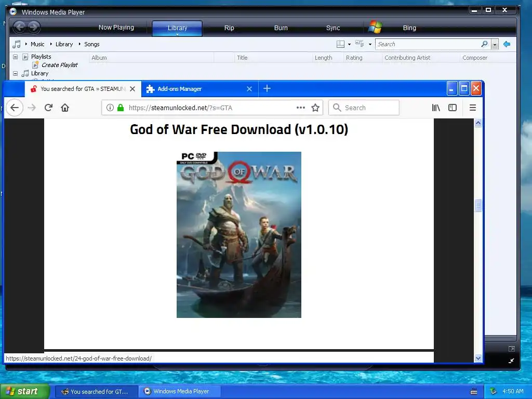Close the 'You searched for GTA' tab
This screenshot has width=532, height=399.
point(132,89)
